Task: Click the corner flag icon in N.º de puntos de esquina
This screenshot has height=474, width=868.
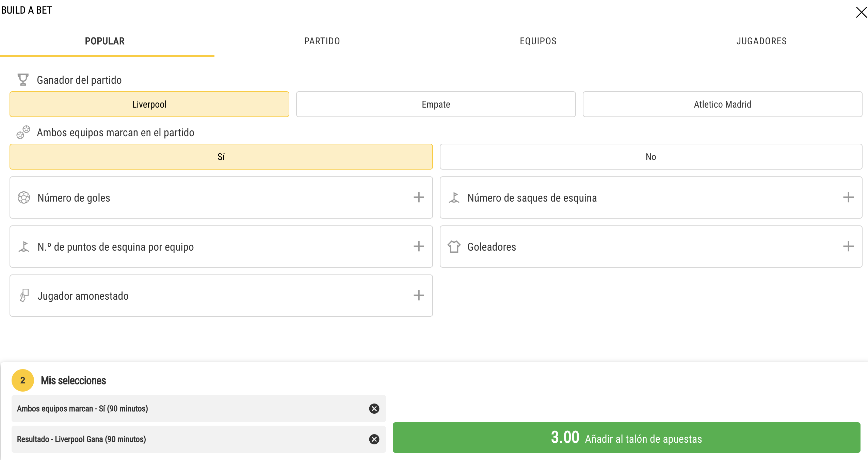Action: click(x=24, y=247)
